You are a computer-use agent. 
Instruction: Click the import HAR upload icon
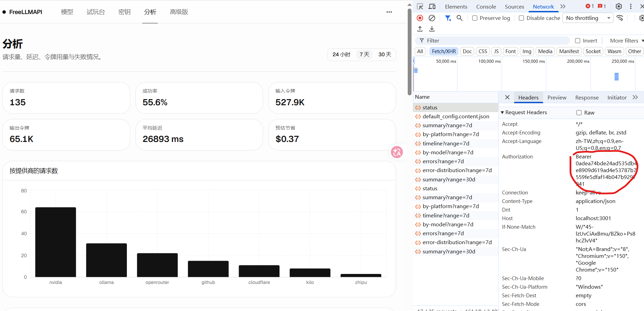(420, 29)
